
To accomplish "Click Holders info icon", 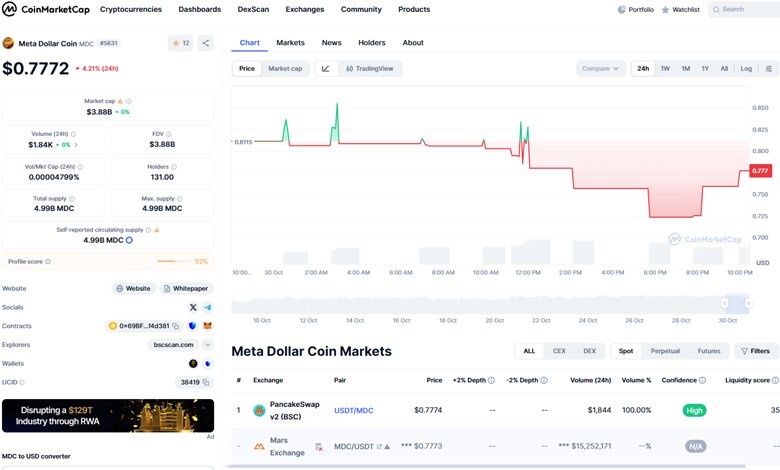I will [x=174, y=167].
